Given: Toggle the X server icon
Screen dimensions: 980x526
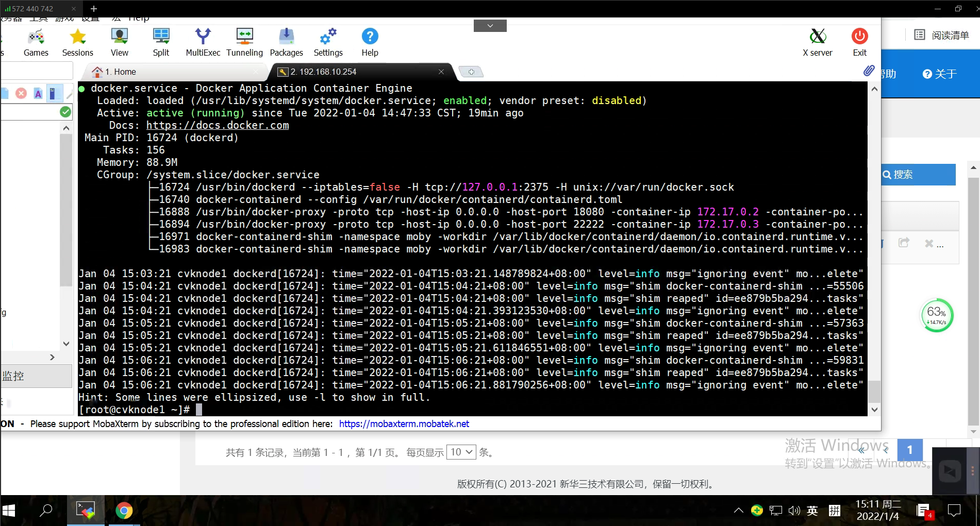Looking at the screenshot, I should pyautogui.click(x=817, y=41).
